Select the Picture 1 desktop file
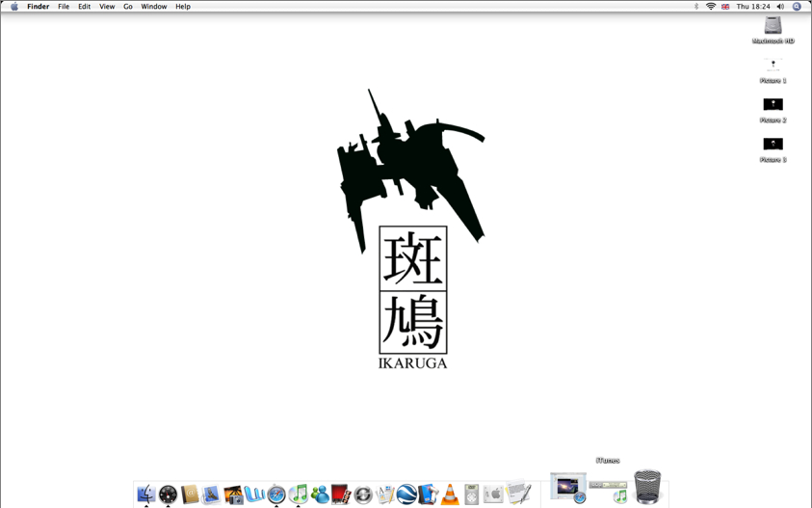 (x=773, y=70)
